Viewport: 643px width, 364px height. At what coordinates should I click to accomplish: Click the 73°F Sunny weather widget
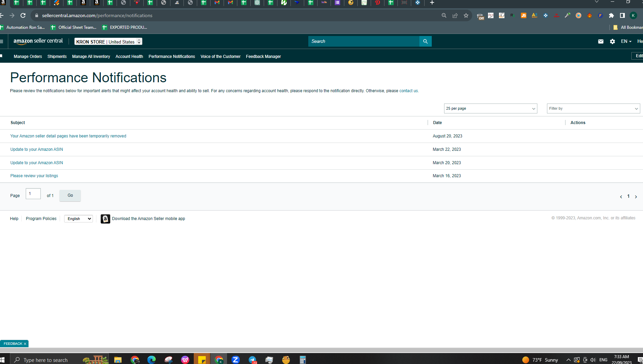pyautogui.click(x=540, y=360)
